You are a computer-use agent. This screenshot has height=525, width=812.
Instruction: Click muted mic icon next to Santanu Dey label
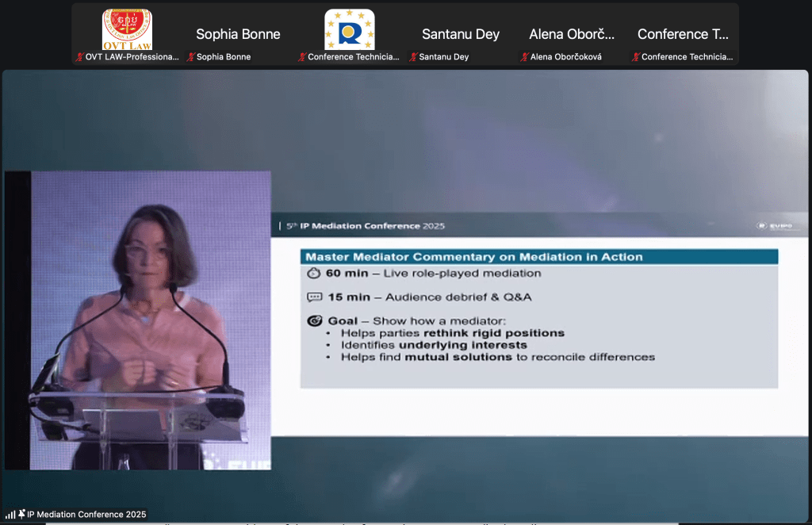[412, 57]
